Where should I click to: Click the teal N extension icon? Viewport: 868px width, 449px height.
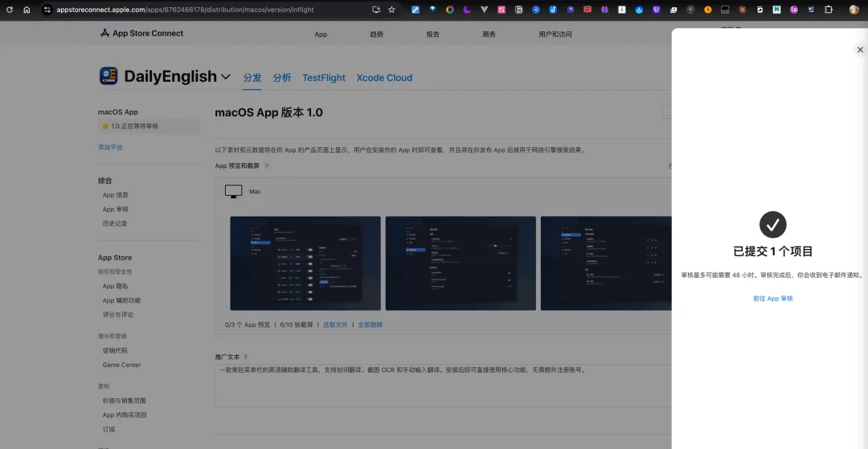coord(776,10)
